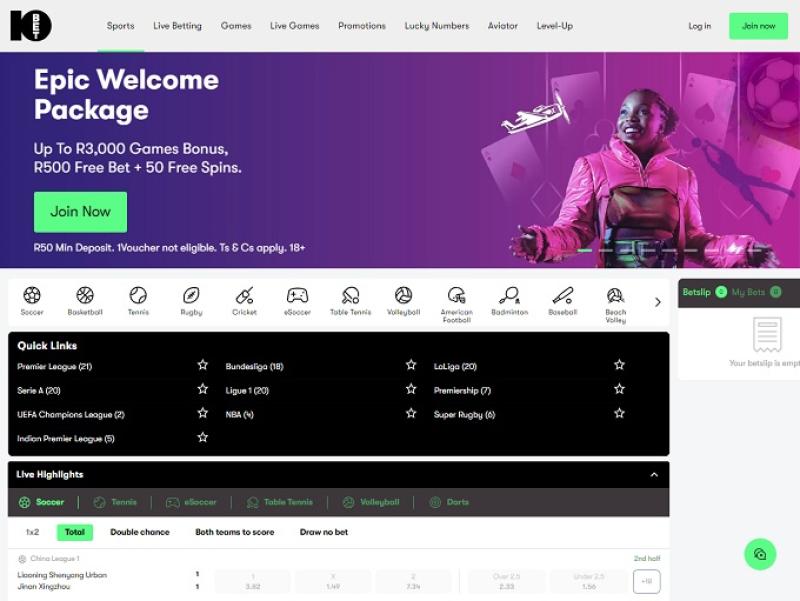This screenshot has height=601, width=800.
Task: Open the Rugby sport category
Action: [191, 296]
